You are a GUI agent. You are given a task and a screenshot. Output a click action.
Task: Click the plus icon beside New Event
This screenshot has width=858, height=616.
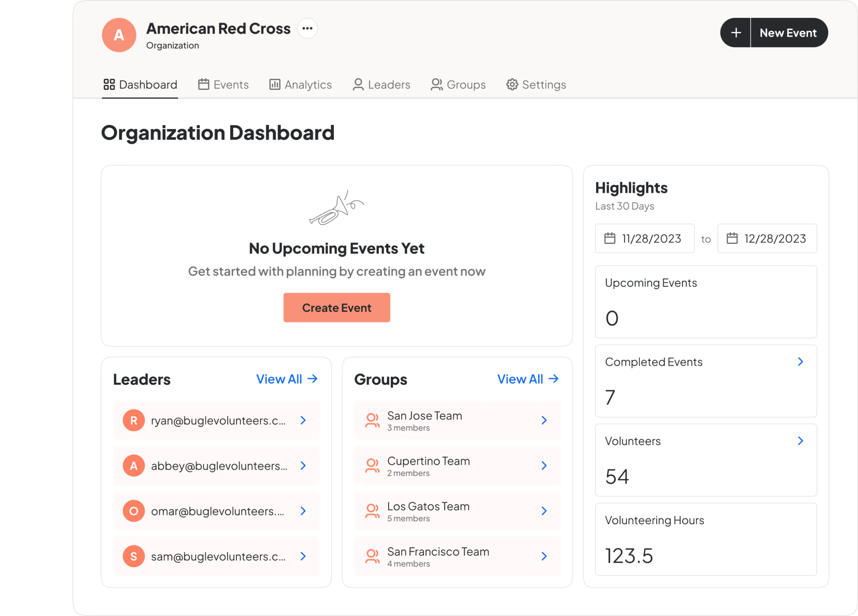coord(736,33)
